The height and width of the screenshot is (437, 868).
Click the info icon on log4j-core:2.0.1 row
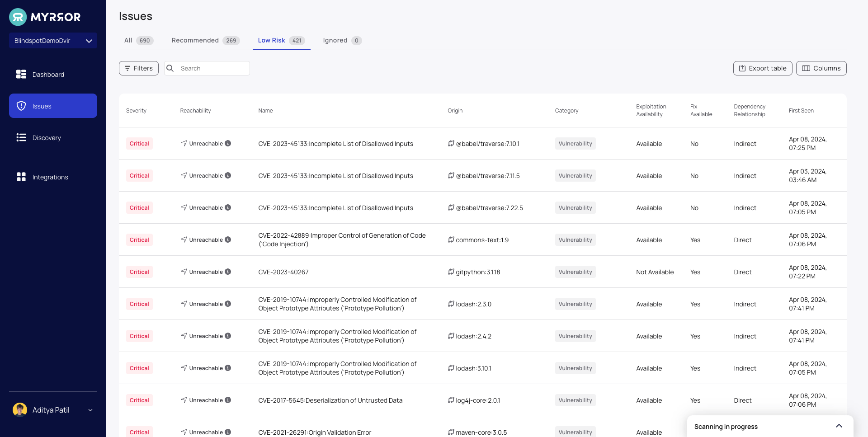[x=228, y=400]
